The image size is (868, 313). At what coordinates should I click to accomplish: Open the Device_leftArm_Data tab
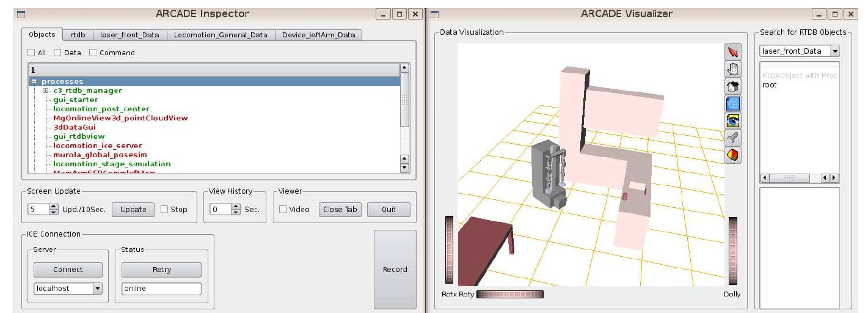tap(318, 35)
